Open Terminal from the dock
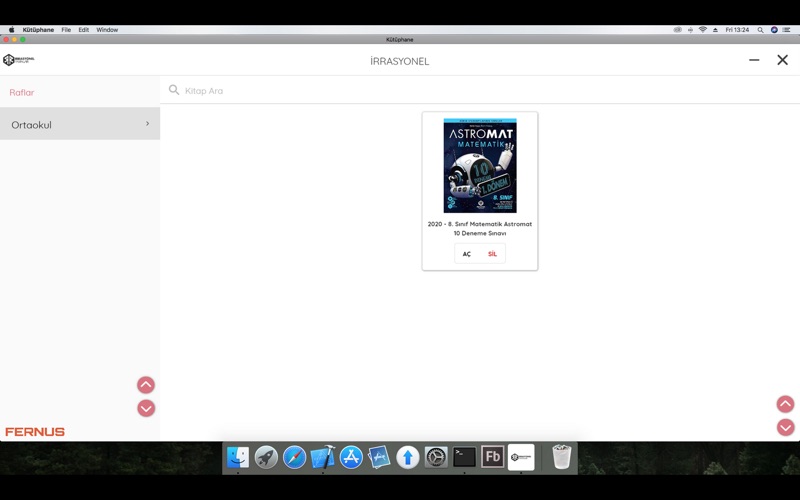This screenshot has height=500, width=800. coord(464,457)
